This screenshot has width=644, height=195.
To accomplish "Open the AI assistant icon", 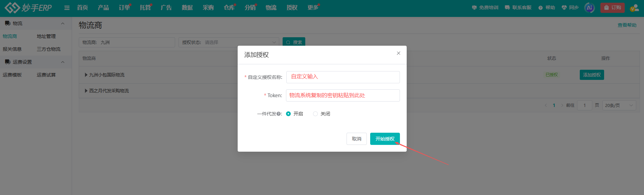I will click(589, 8).
